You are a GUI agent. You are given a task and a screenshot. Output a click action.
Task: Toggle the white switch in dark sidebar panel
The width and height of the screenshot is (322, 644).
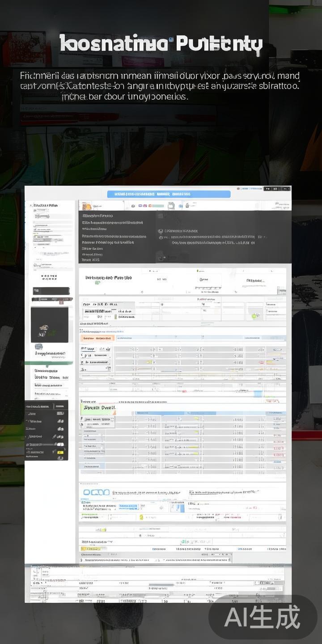(x=60, y=445)
